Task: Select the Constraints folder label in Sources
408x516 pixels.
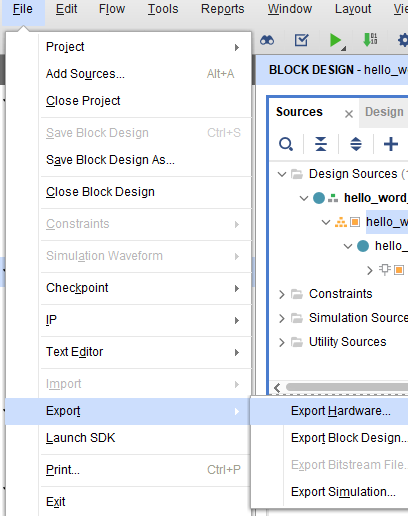Action: coord(341,294)
